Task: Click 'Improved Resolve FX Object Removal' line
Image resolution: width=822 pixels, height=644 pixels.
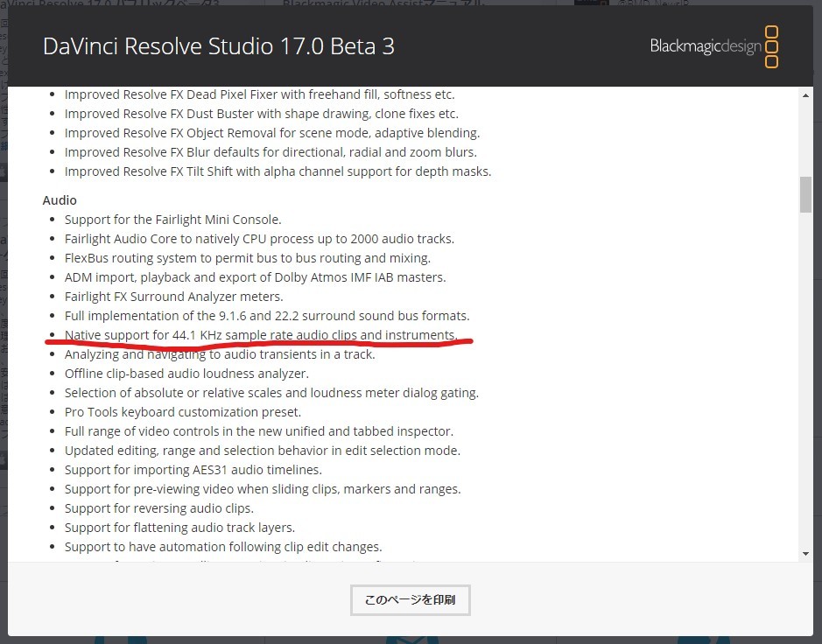Action: [x=272, y=133]
